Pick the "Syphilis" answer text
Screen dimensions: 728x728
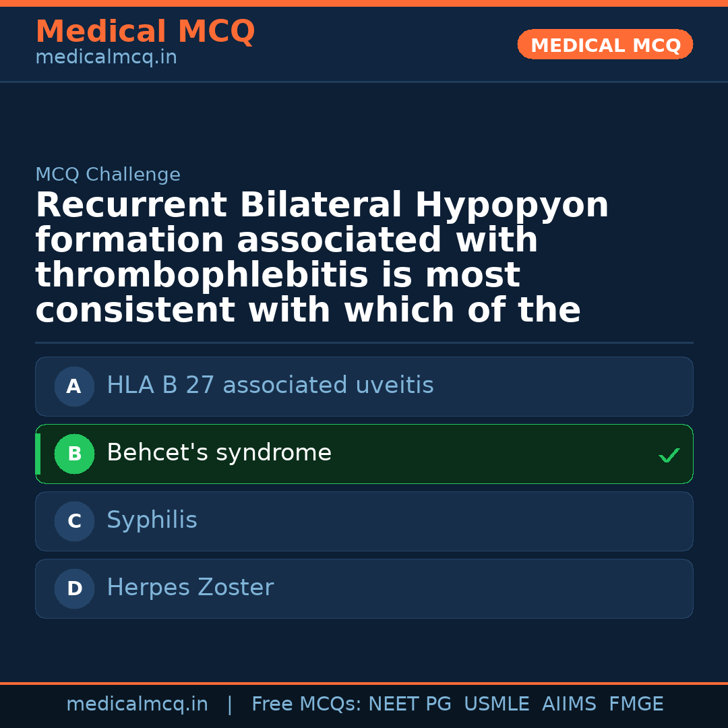[152, 520]
